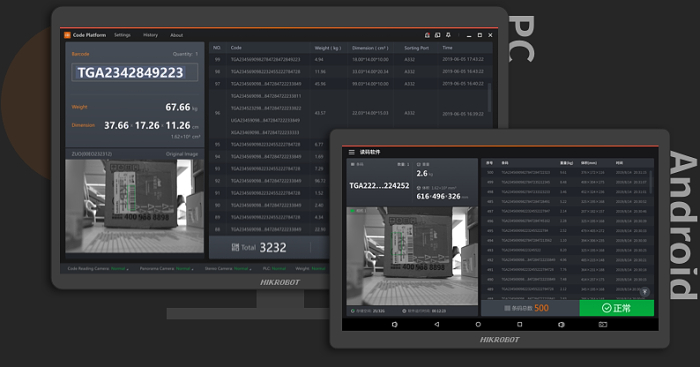Tap the Android back triangle navigation icon

437,324
